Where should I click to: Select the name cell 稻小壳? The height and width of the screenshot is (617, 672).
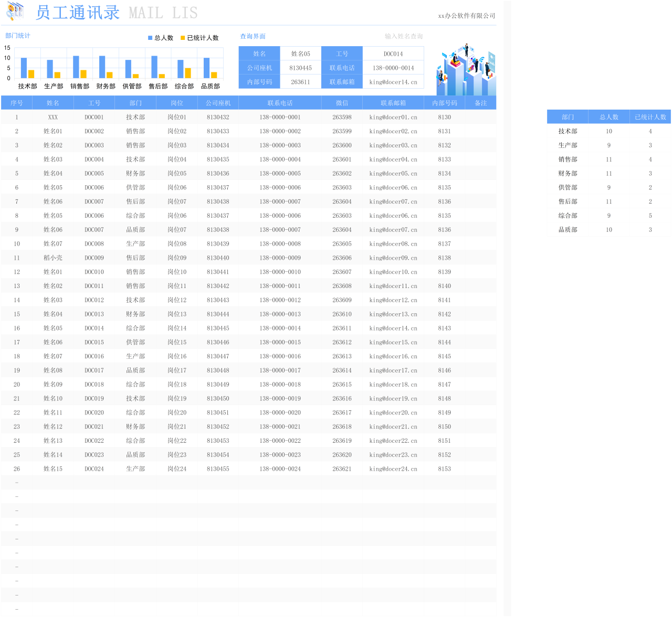click(52, 258)
